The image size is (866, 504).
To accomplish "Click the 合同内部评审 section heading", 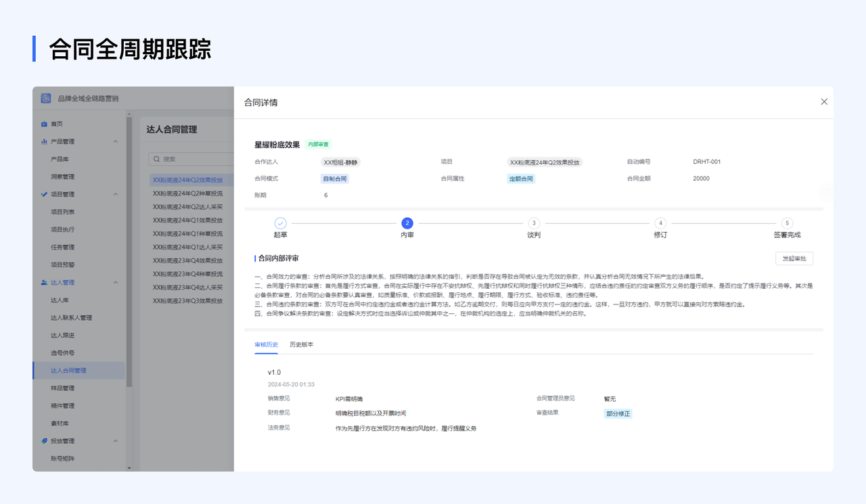I will (x=278, y=258).
